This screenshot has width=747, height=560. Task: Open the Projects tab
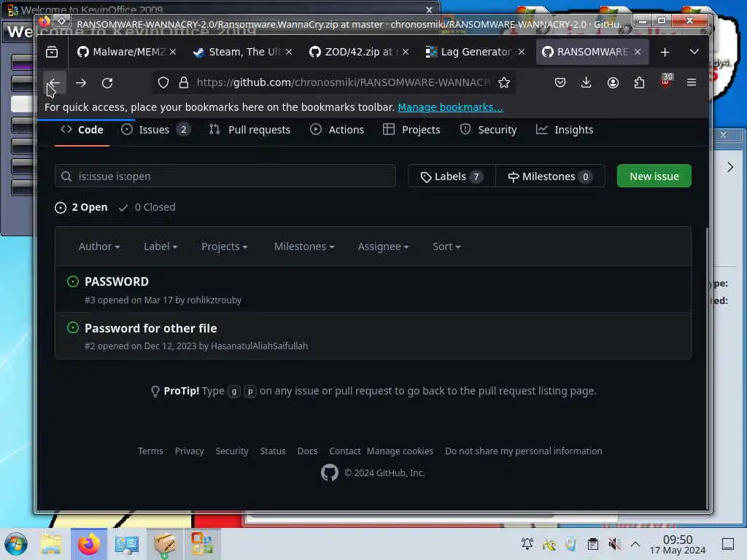pyautogui.click(x=411, y=130)
